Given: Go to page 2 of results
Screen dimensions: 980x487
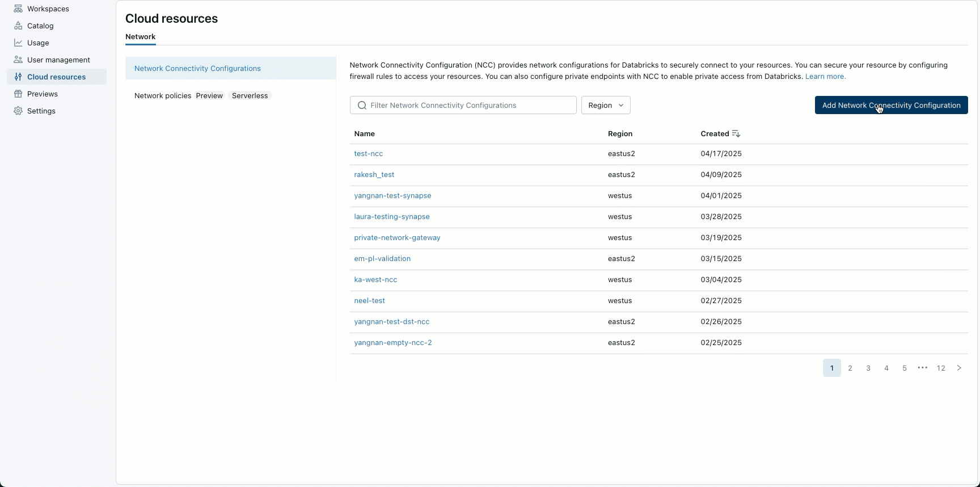Looking at the screenshot, I should click(x=850, y=368).
